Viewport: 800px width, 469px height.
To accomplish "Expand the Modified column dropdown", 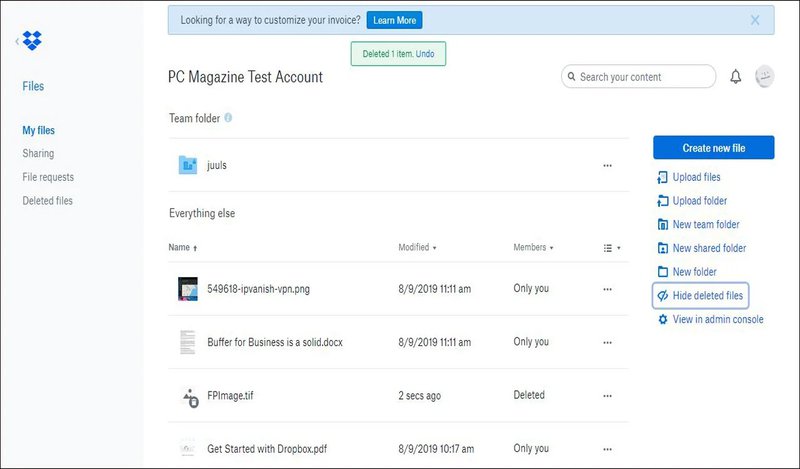I will [418, 247].
